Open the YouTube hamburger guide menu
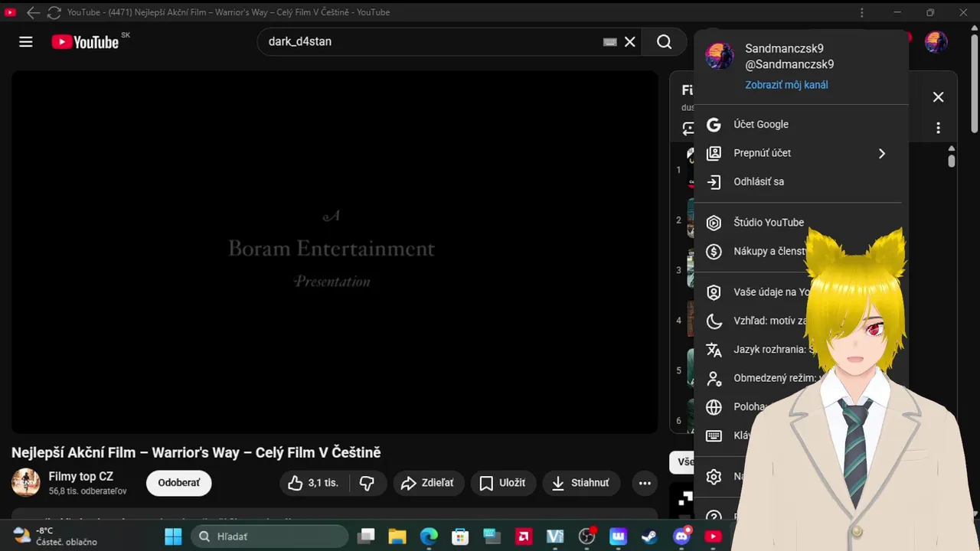This screenshot has width=980, height=551. (26, 42)
